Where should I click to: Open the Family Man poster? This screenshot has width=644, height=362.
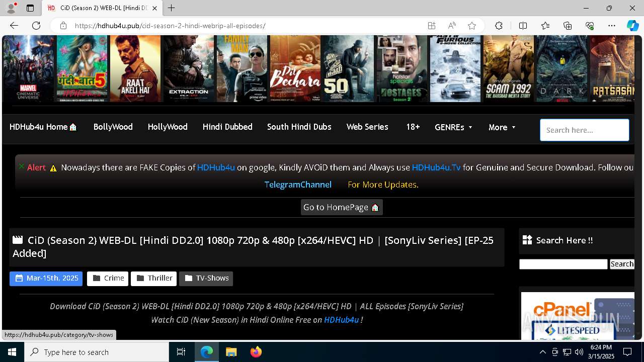point(242,69)
